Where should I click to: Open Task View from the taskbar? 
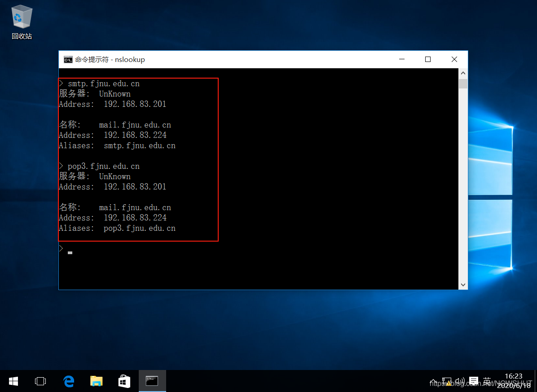(x=40, y=381)
